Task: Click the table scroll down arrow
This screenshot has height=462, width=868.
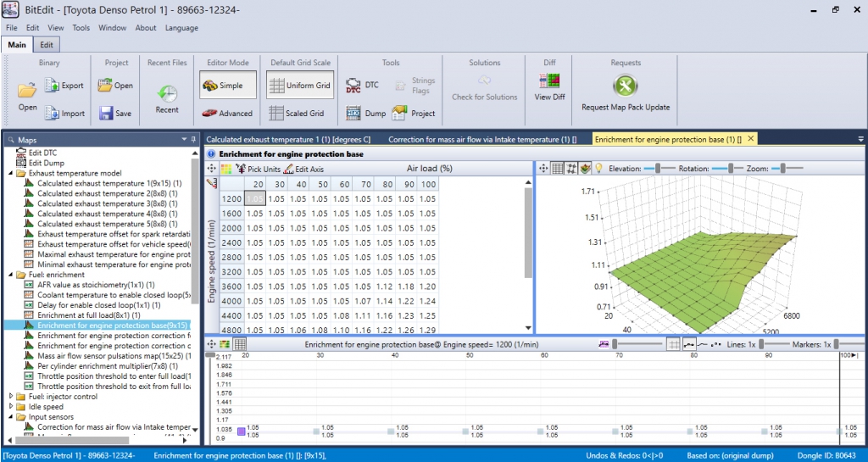Action: (x=528, y=328)
